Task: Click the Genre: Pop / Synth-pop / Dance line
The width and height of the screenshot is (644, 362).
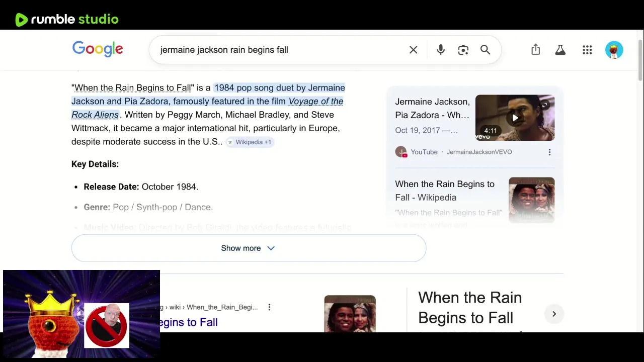Action: tap(148, 207)
